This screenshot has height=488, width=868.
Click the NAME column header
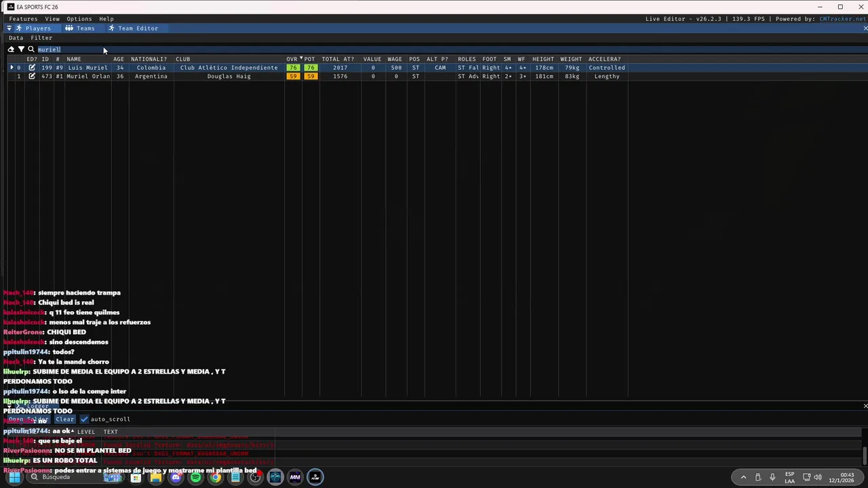74,59
